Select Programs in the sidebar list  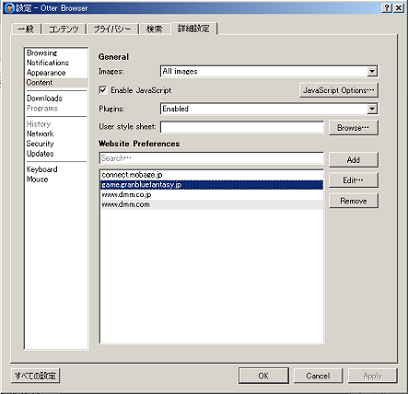56,108
